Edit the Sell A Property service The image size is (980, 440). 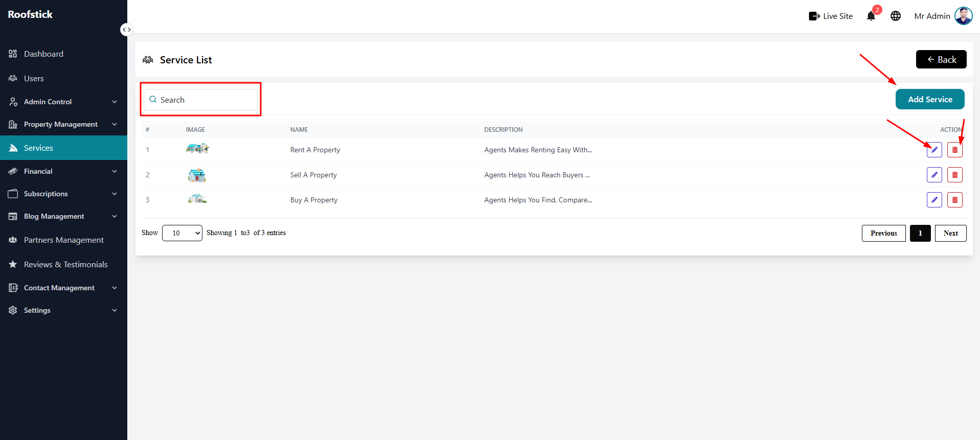click(x=934, y=175)
